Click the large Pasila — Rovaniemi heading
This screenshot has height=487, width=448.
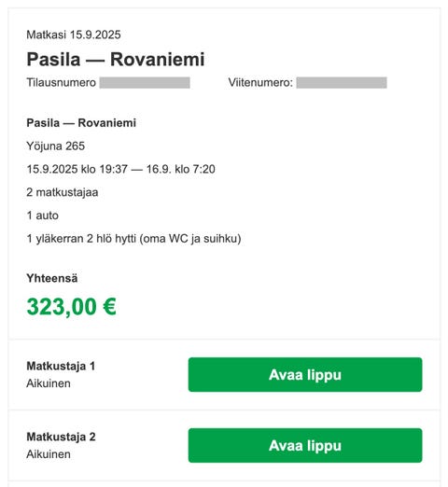(116, 59)
